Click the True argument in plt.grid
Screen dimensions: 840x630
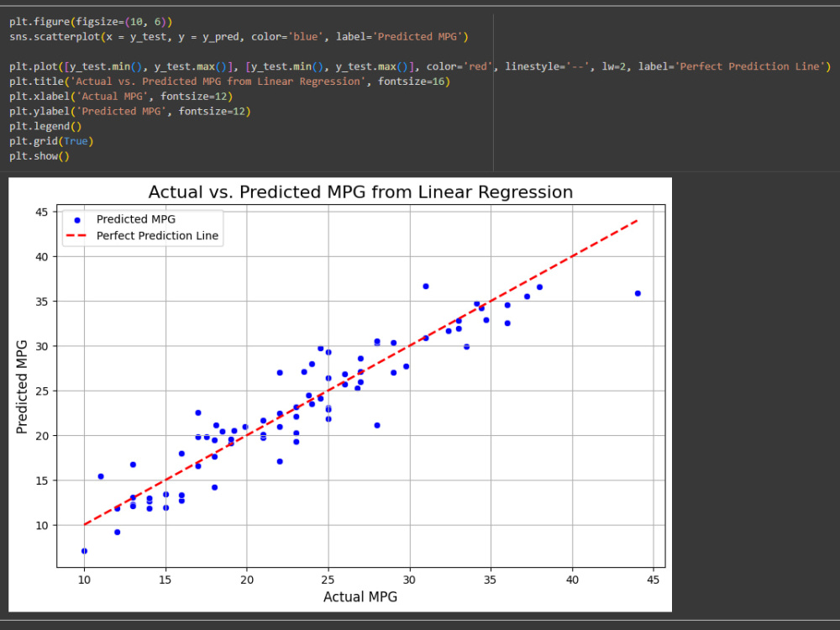[74, 140]
